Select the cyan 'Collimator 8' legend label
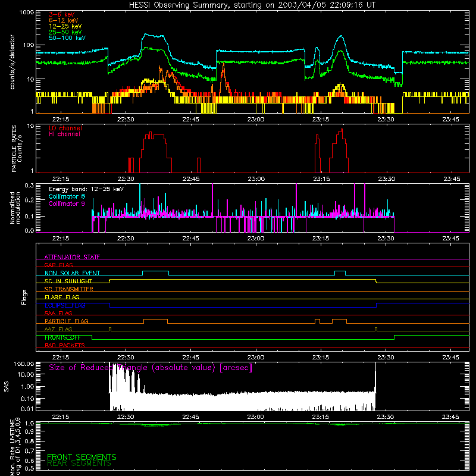Viewport: 476px width, 476px height. [67, 196]
